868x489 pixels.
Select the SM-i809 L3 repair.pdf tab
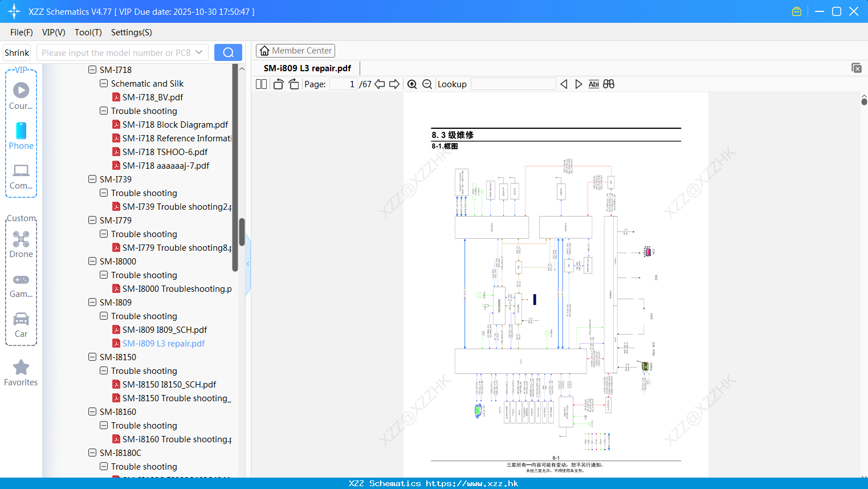click(x=307, y=68)
